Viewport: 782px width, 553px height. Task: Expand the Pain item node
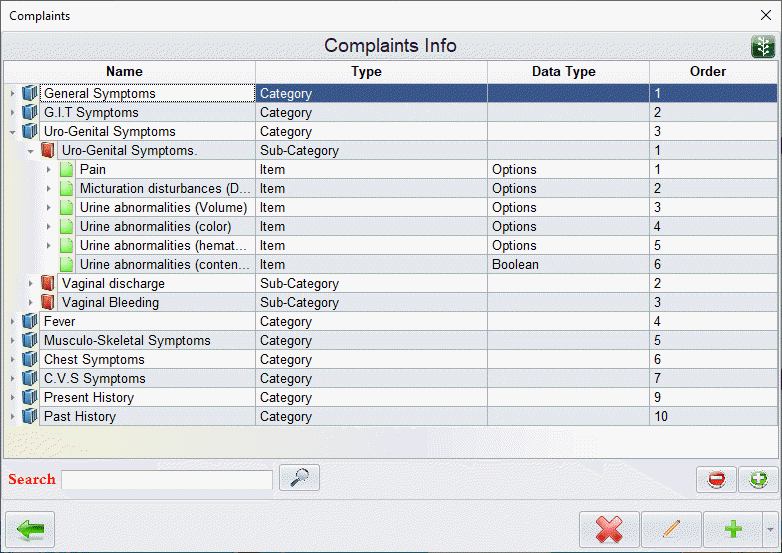(48, 170)
